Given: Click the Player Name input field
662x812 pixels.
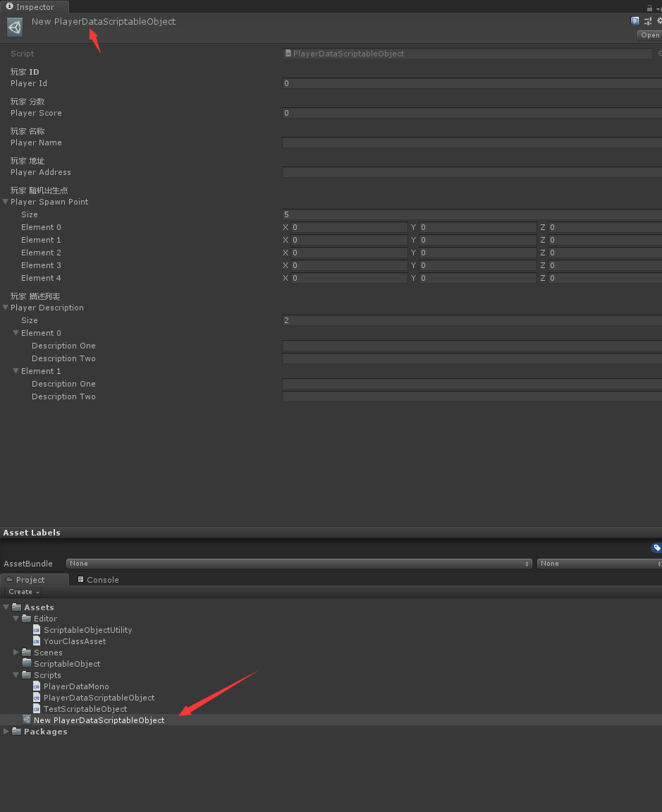Looking at the screenshot, I should click(x=471, y=143).
